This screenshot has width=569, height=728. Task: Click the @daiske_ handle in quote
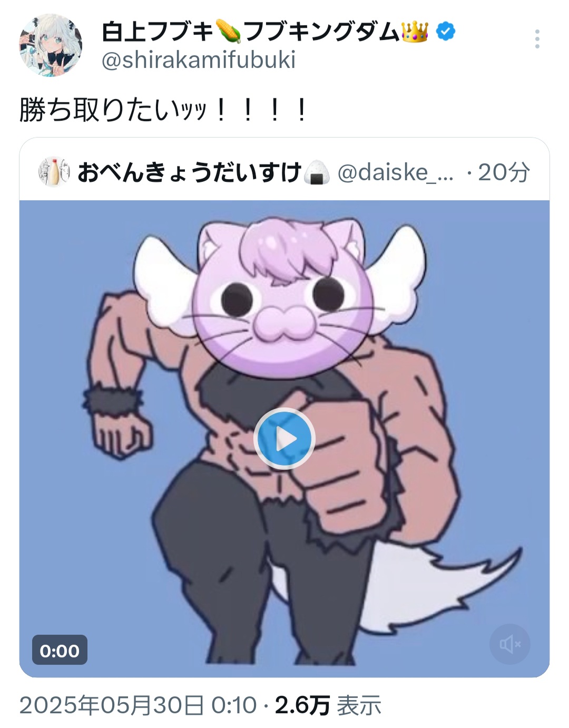[x=395, y=172]
